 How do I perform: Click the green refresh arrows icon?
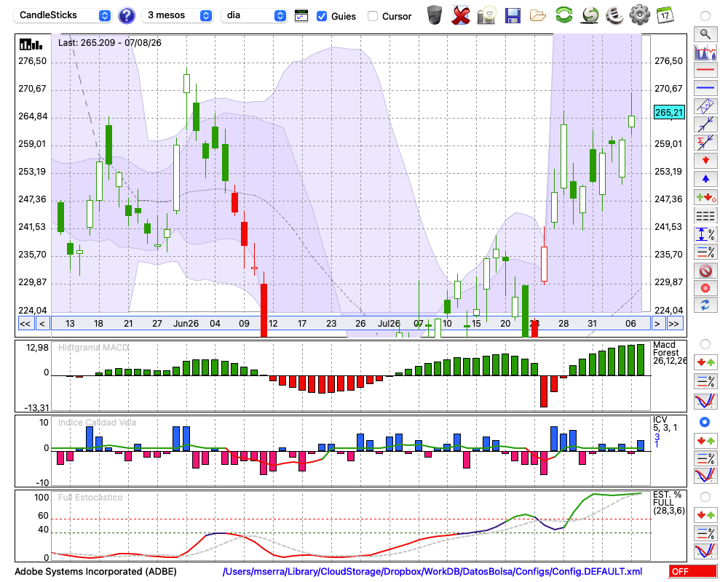[x=563, y=15]
